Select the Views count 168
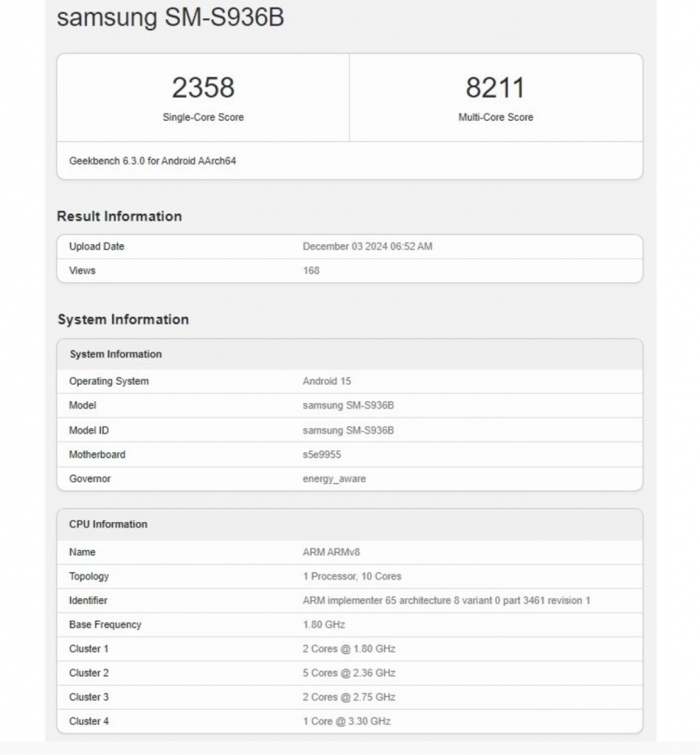700x755 pixels. pyautogui.click(x=310, y=271)
